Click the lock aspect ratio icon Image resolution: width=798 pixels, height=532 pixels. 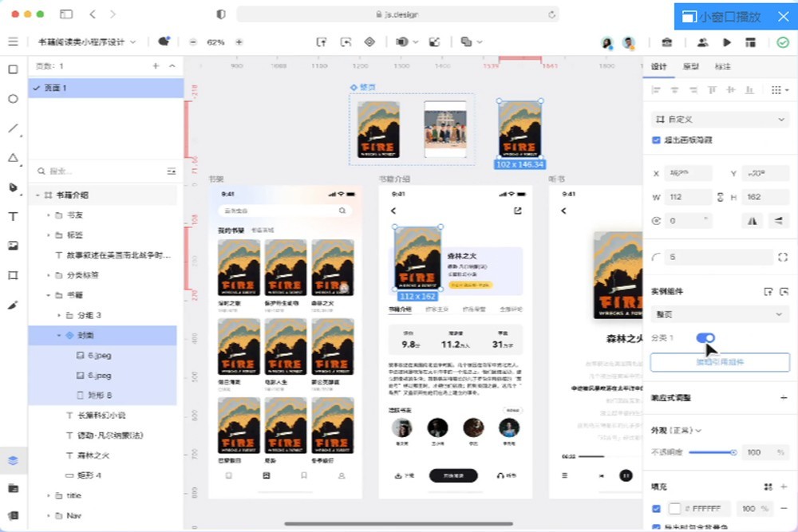pos(720,197)
